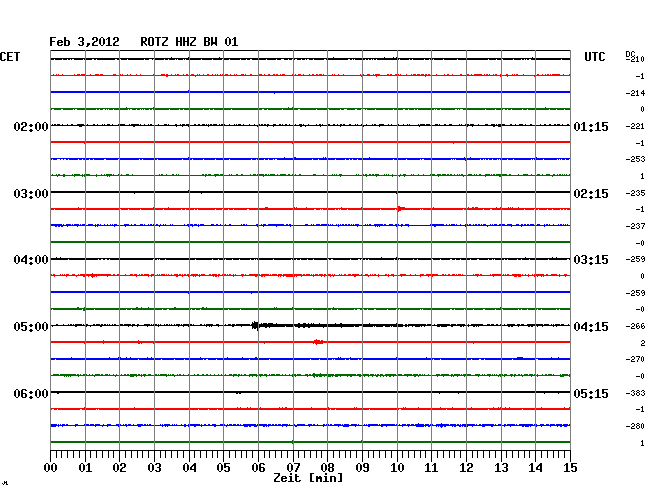Select minute 07 on the time axis
The image size is (650, 494).
click(x=293, y=468)
